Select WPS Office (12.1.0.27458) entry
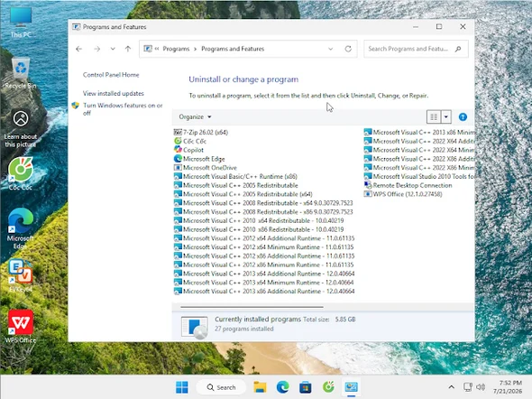Viewport: 532px width, 399px height. click(x=403, y=194)
